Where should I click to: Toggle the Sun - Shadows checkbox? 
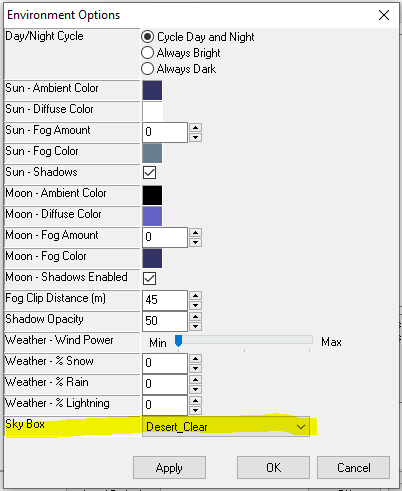coord(149,173)
